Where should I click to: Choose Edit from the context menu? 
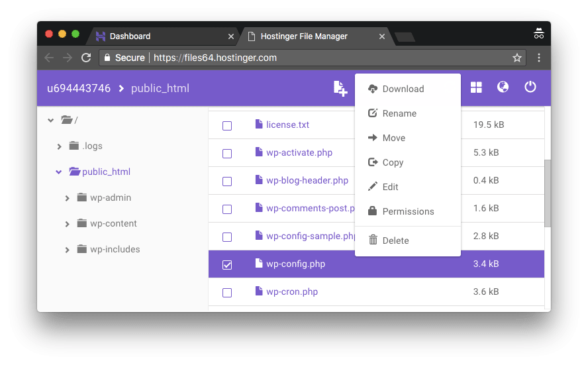(x=408, y=187)
